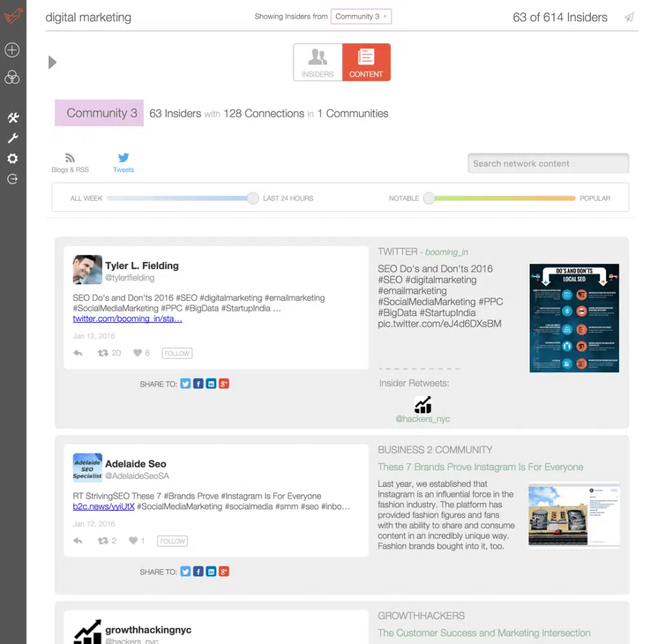Open twitter.com/booming_in link in tweet
658x644 pixels.
[x=128, y=319]
